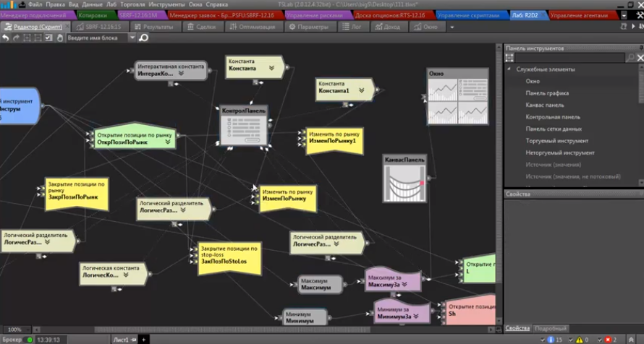644x344 pixels.
Task: Click the toolbox panel search field
Action: (x=570, y=58)
